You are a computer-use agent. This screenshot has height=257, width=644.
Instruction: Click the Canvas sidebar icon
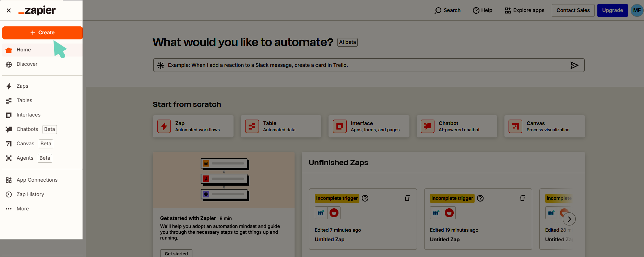point(9,144)
